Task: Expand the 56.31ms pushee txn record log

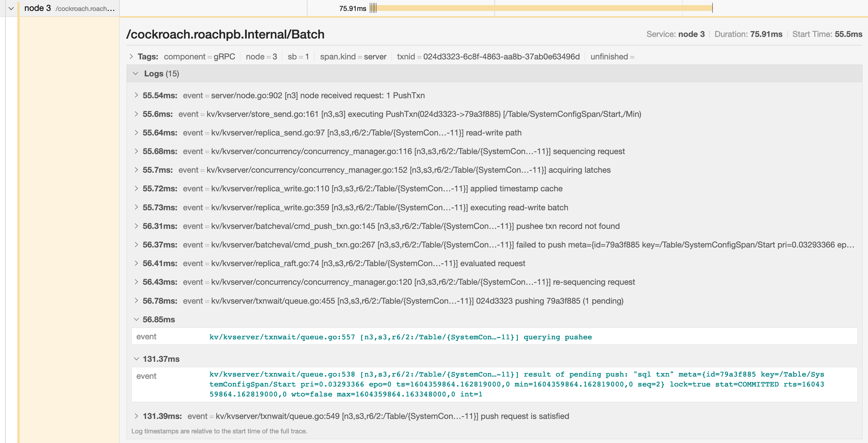Action: pyautogui.click(x=136, y=226)
